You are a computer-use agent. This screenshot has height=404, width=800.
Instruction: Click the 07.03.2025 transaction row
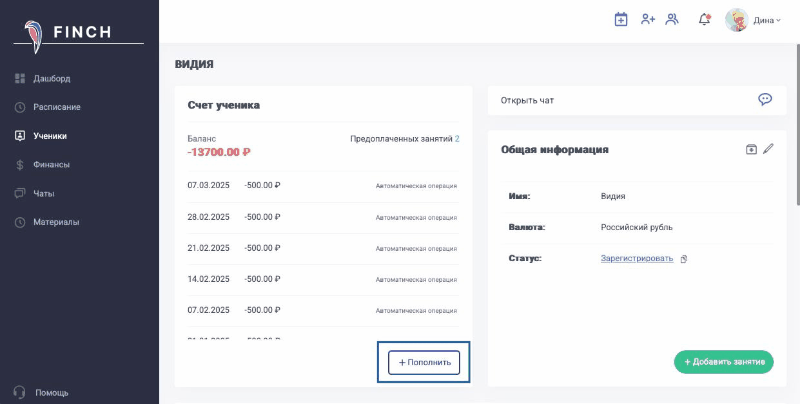click(322, 186)
